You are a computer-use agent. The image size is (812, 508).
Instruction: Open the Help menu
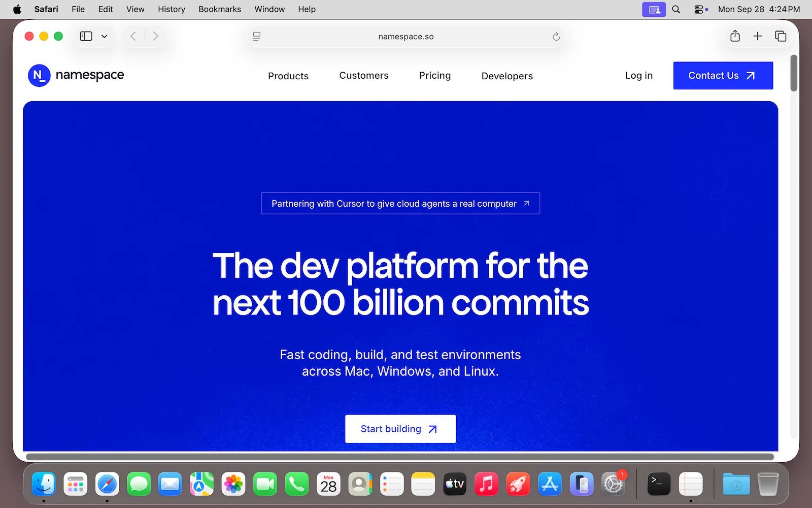[x=307, y=9]
